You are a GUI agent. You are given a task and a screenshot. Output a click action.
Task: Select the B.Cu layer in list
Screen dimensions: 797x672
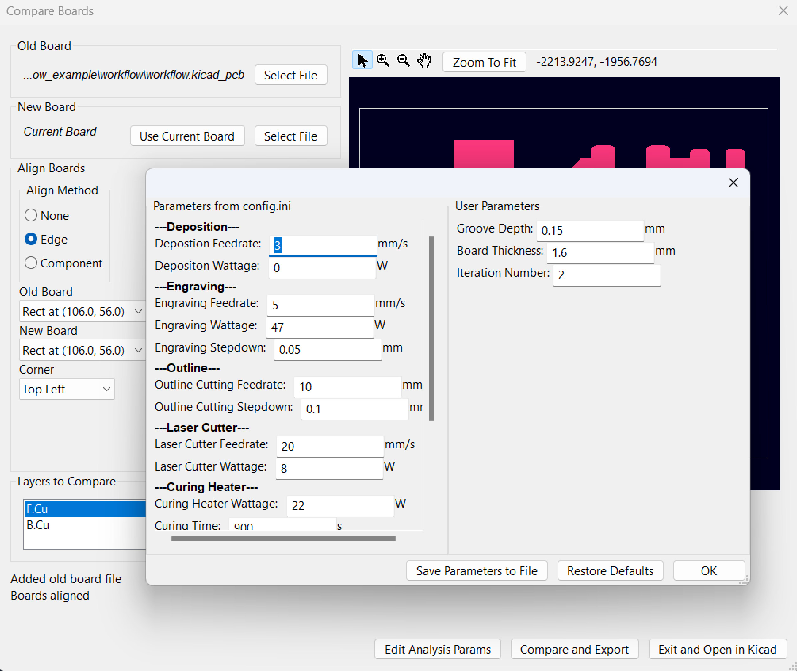(x=84, y=525)
